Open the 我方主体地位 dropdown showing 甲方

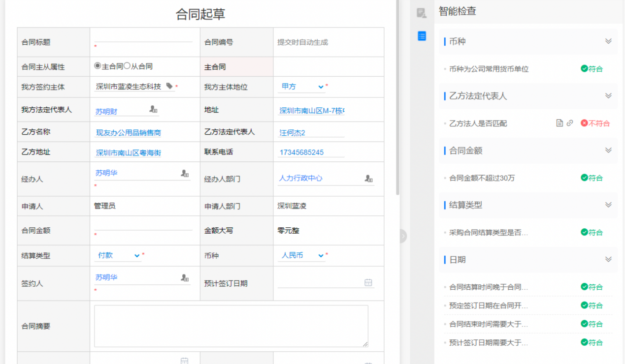point(301,87)
